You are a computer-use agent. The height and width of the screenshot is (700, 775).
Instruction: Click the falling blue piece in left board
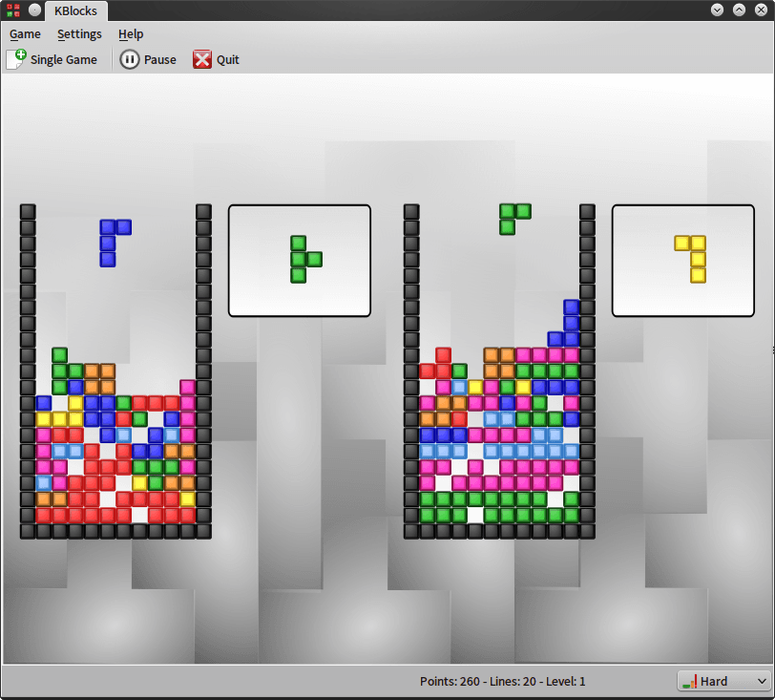pos(108,243)
